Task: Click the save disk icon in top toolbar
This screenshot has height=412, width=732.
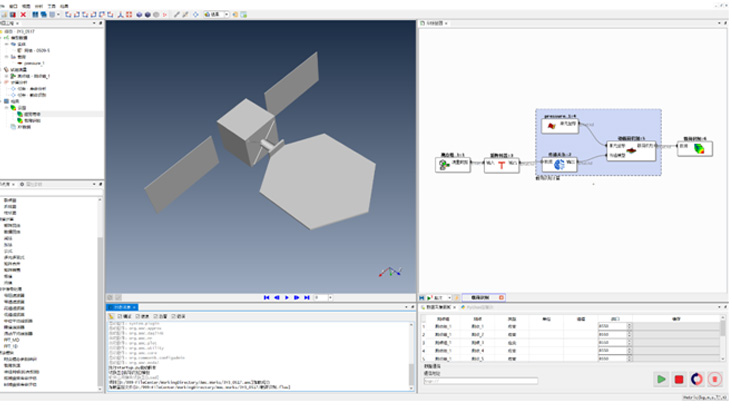Action: (13, 15)
